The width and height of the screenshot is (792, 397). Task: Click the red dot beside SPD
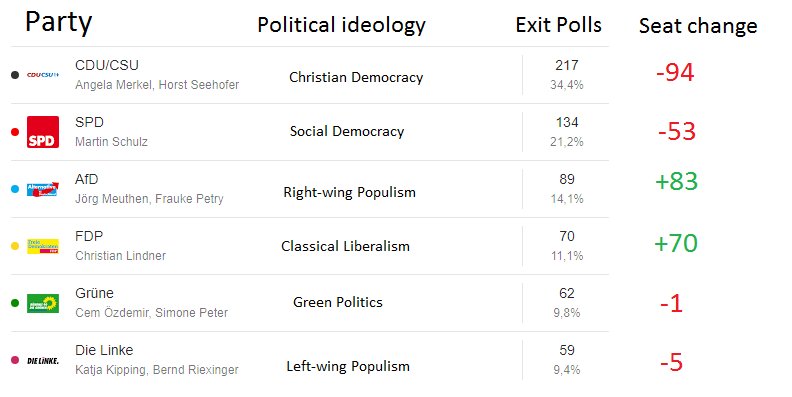(15, 132)
